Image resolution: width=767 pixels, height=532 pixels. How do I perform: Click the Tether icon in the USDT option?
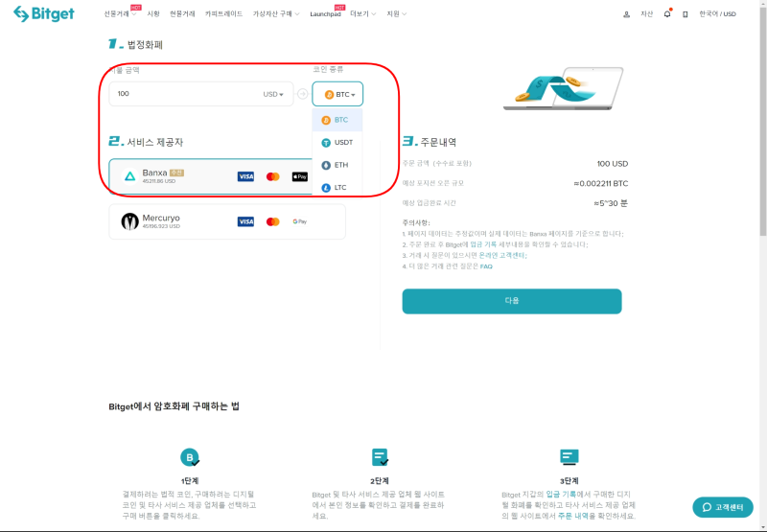326,142
